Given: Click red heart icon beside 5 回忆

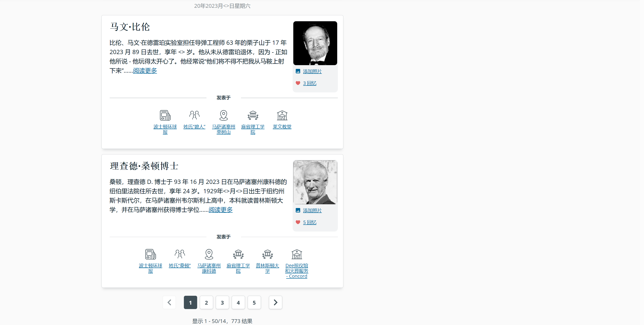Looking at the screenshot, I should point(298,222).
